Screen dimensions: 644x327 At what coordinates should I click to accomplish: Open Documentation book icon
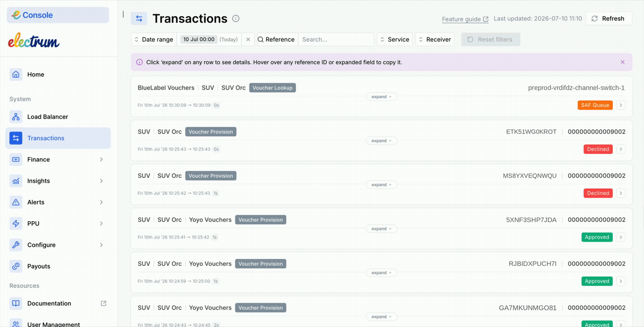[16, 303]
